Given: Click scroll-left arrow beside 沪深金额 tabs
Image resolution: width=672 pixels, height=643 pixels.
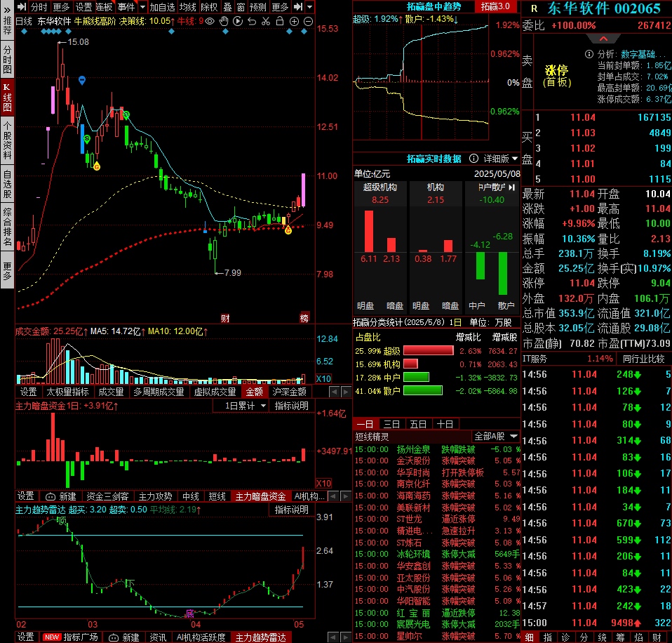Looking at the screenshot, I should point(334,392).
